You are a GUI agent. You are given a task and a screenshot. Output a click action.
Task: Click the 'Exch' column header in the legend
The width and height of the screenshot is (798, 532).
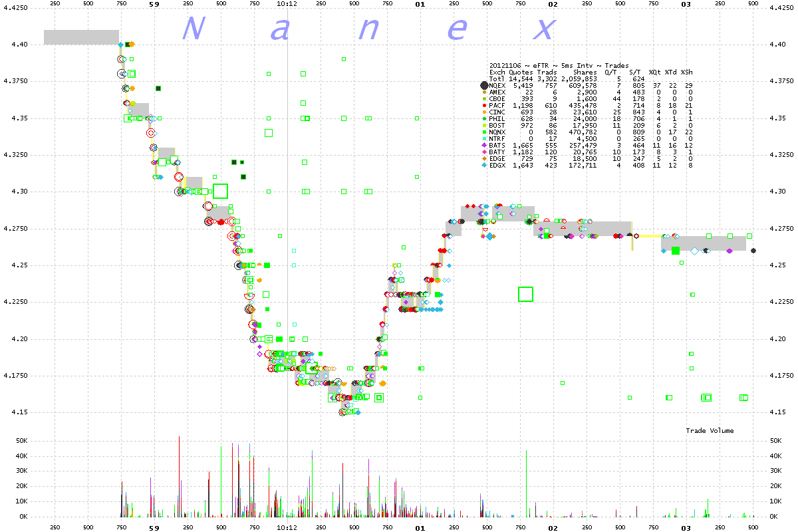[497, 72]
